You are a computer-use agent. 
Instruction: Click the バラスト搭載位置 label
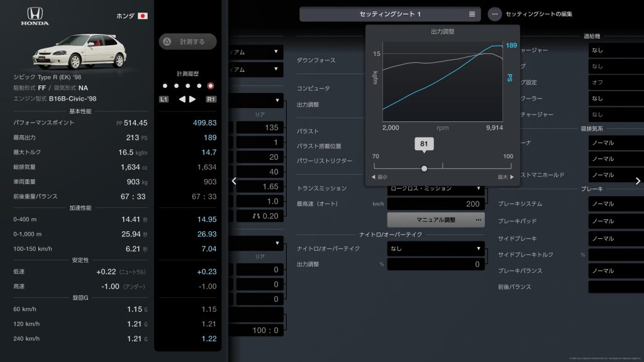pos(319,146)
